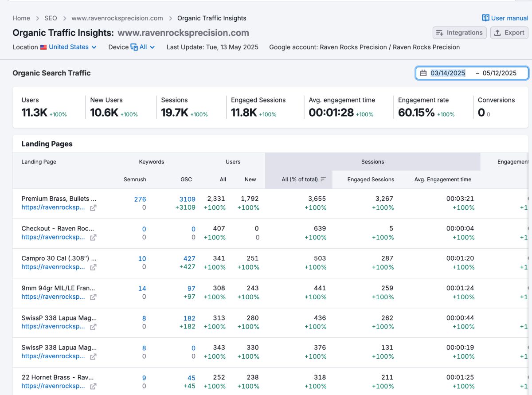The width and height of the screenshot is (532, 395).
Task: Click the 05/12/2025 end date
Action: coord(500,73)
